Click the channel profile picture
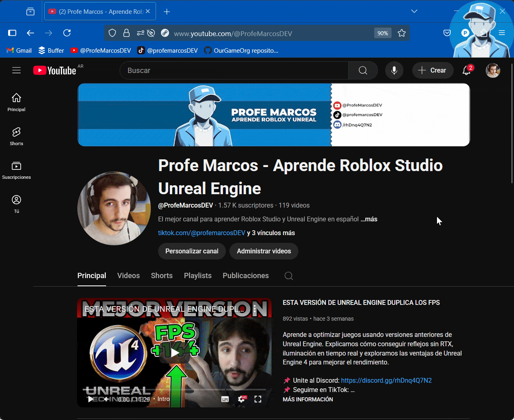 click(x=114, y=208)
